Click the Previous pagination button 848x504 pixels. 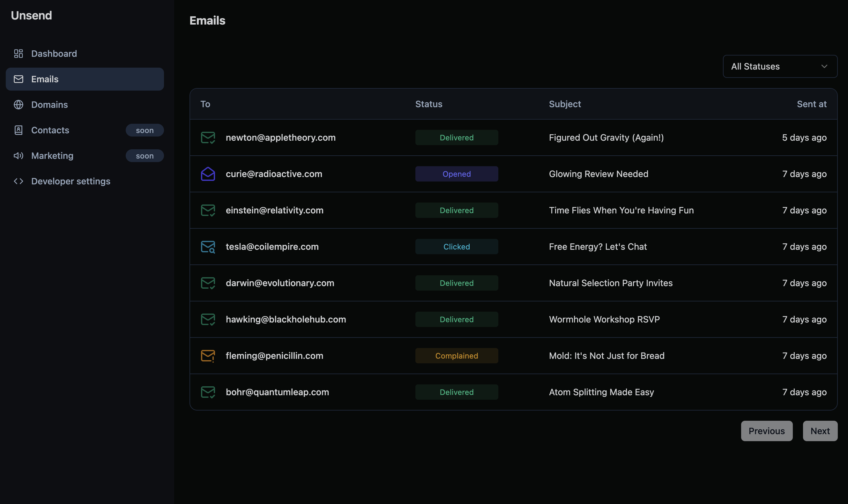[x=766, y=431]
